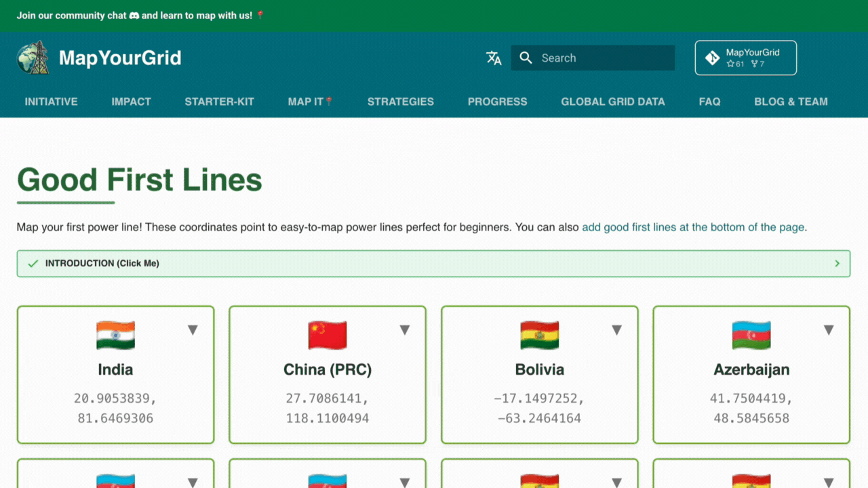Screen dimensions: 868x488
Task: Open the BLOG & TEAM tab
Action: pos(791,102)
